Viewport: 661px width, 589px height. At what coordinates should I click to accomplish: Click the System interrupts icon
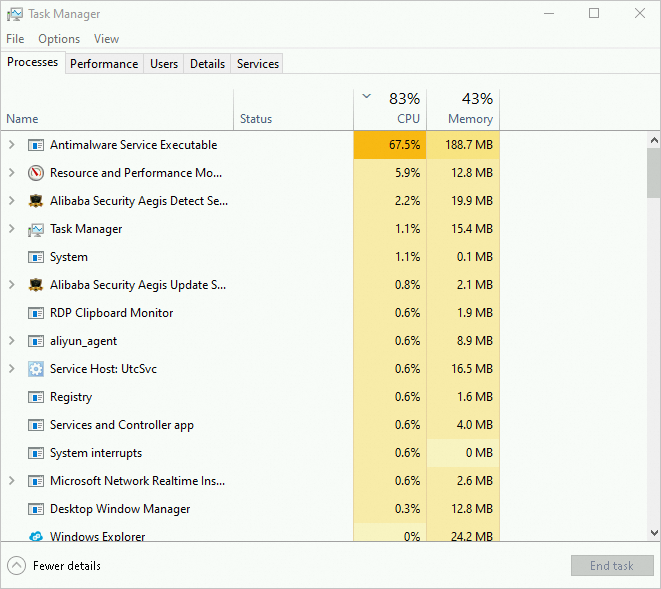[36, 453]
